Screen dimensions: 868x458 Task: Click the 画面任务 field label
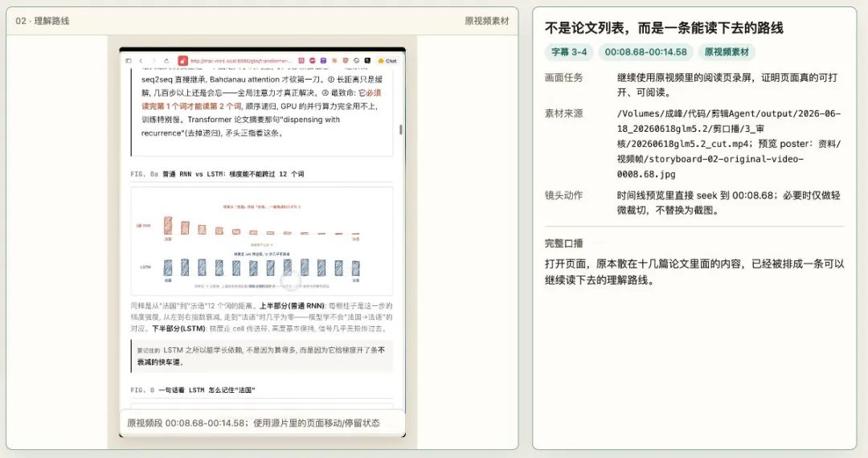(x=563, y=78)
